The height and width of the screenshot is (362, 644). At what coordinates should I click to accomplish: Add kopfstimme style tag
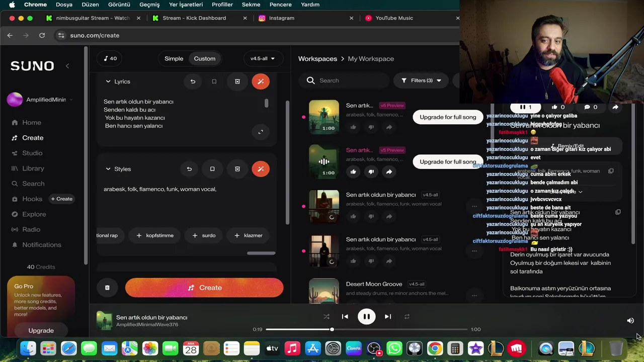[154, 235]
